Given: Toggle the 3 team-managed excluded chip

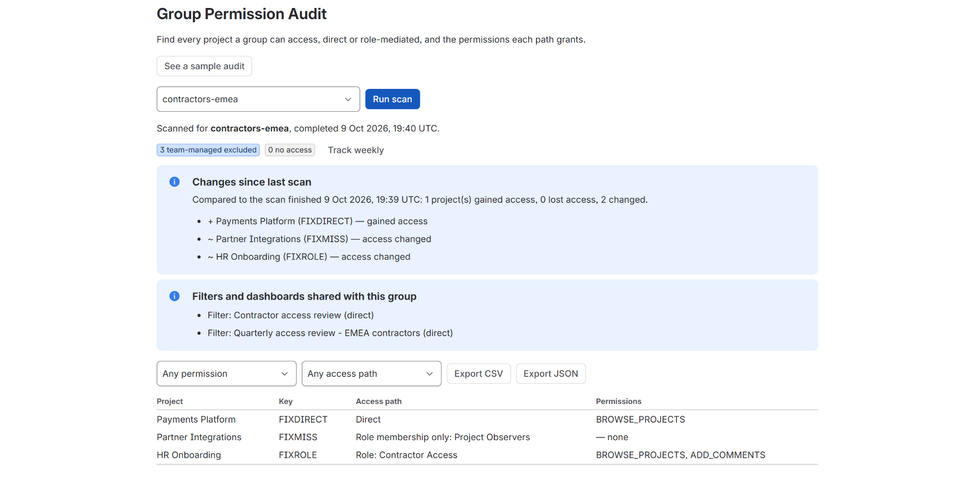Looking at the screenshot, I should 208,150.
